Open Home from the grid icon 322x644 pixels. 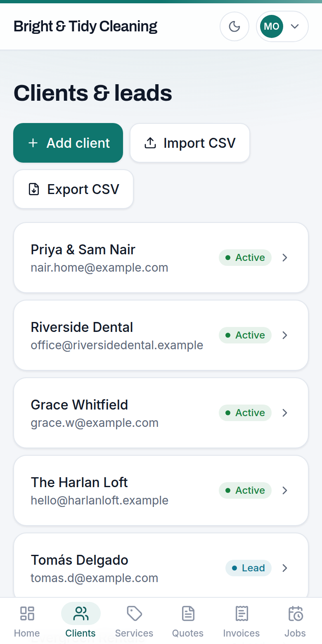coord(27,621)
